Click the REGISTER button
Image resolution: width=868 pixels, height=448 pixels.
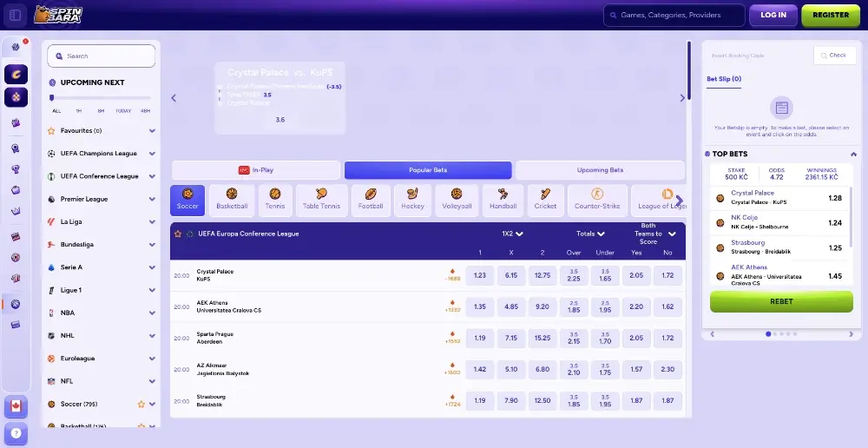pos(831,15)
